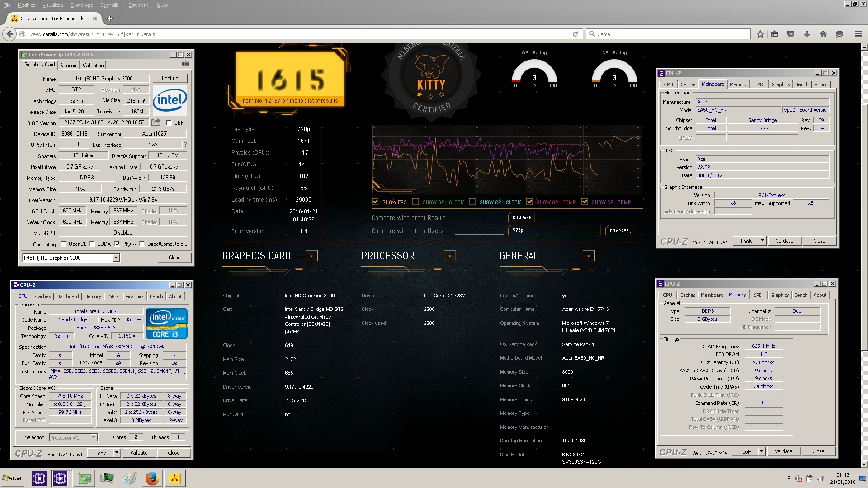This screenshot has height=488, width=868.
Task: Uncheck SHOW FPS on the graph
Action: pyautogui.click(x=375, y=202)
